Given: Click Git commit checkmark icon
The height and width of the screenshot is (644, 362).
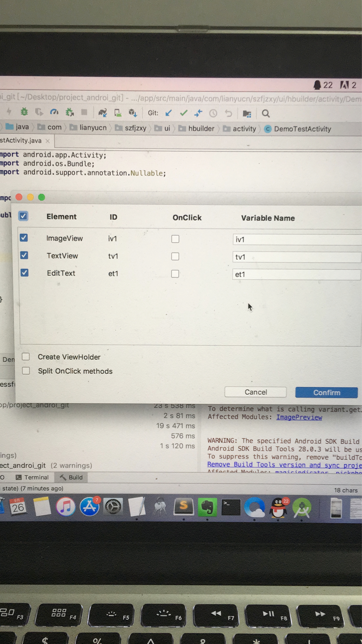Looking at the screenshot, I should tap(184, 113).
